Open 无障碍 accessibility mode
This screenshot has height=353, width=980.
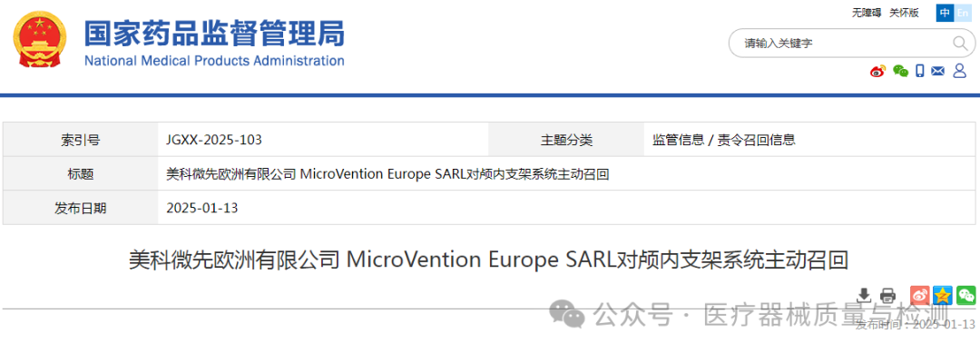pyautogui.click(x=867, y=13)
